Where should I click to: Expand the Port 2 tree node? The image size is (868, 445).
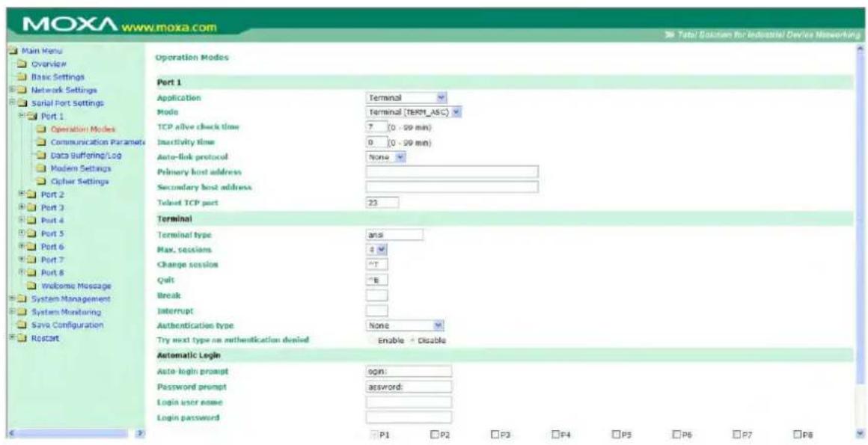[x=20, y=194]
